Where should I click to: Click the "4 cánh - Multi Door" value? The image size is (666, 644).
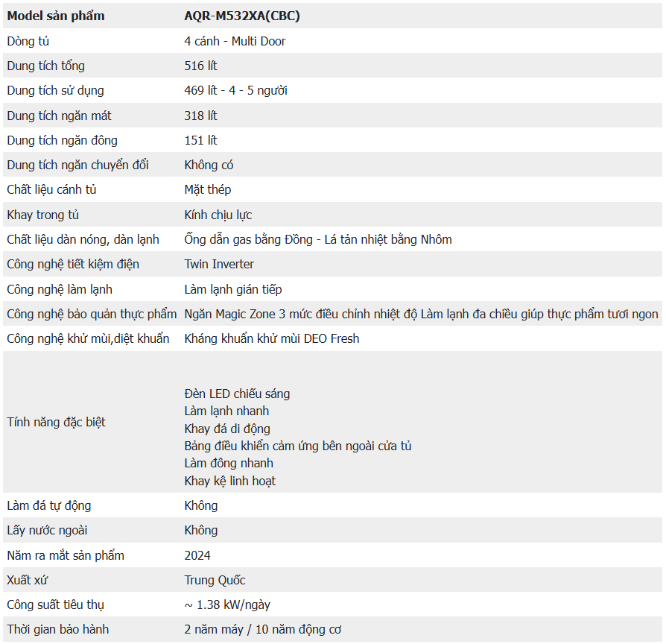point(235,41)
